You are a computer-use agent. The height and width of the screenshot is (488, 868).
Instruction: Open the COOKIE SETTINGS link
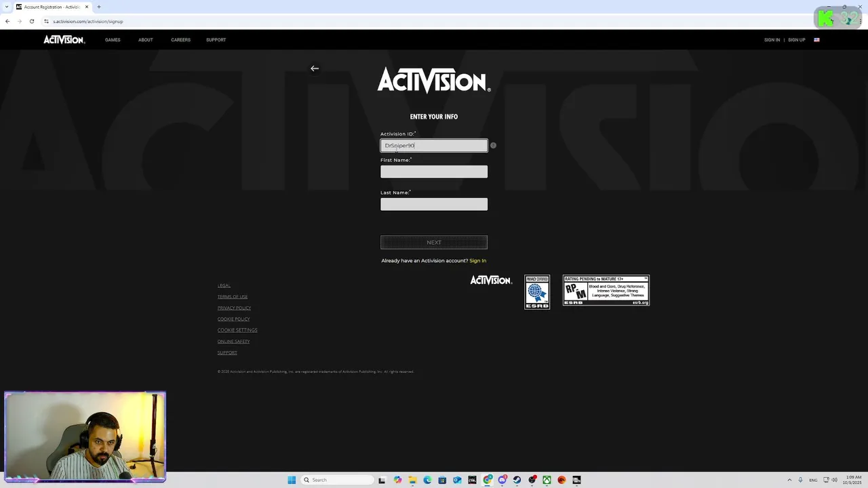pyautogui.click(x=237, y=330)
